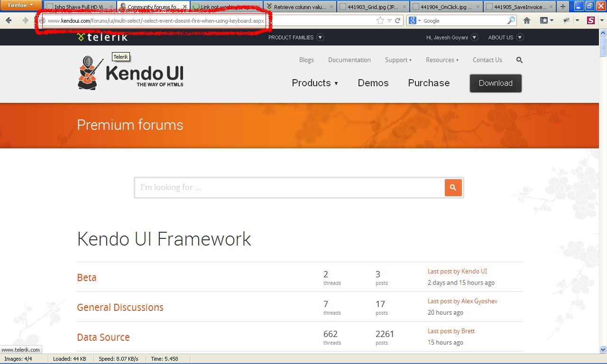
Task: Click the orange forum search button
Action: pos(453,187)
